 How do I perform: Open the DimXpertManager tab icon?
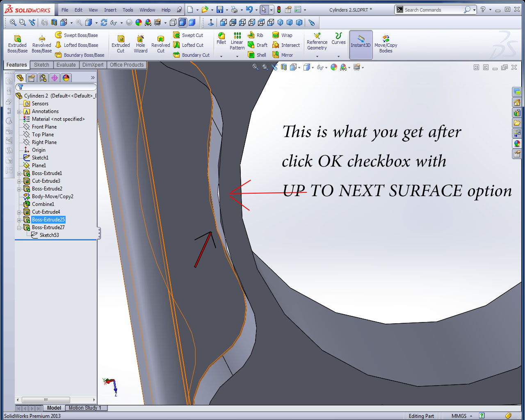(55, 78)
